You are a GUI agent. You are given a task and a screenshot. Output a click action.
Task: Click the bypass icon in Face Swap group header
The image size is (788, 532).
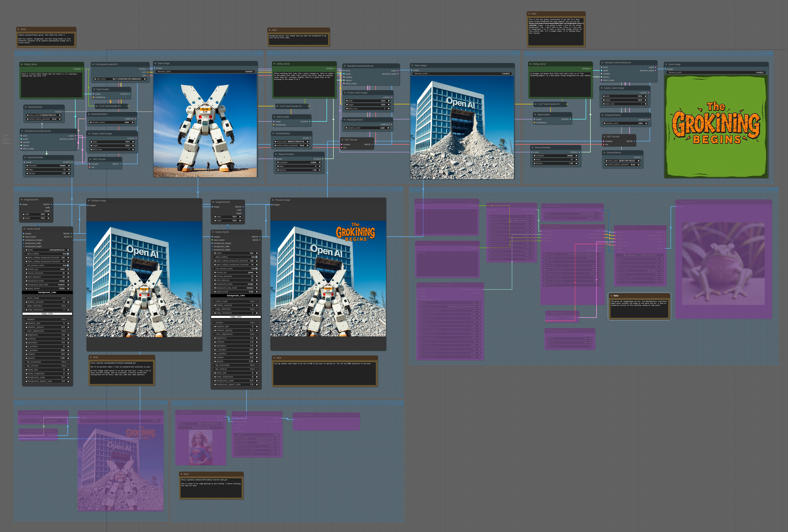(396, 403)
